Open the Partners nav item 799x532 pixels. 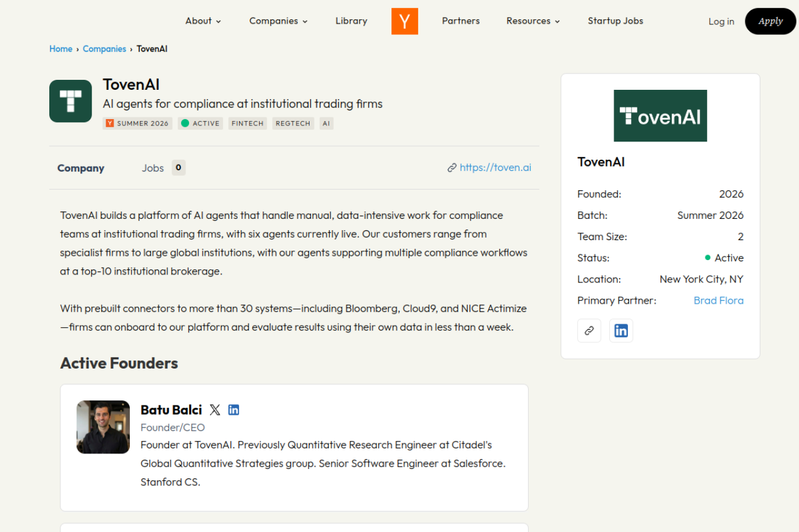pos(461,21)
